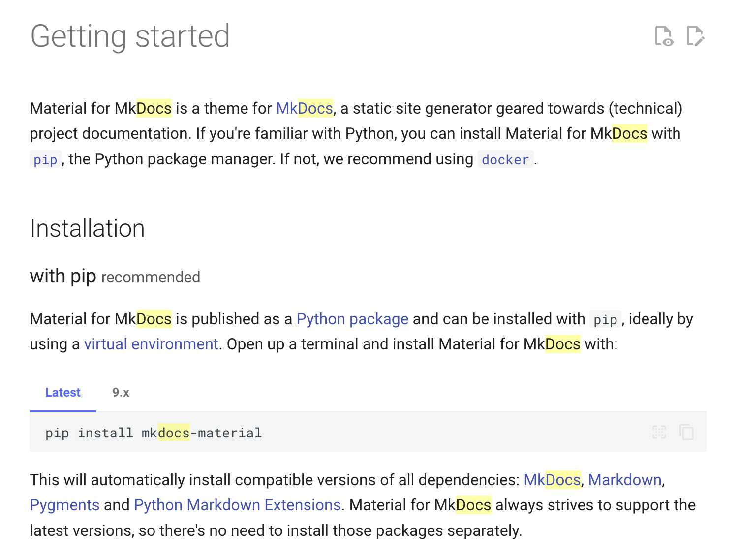Click the Getting started page heading
Viewport: 739px width, 560px height.
[130, 36]
